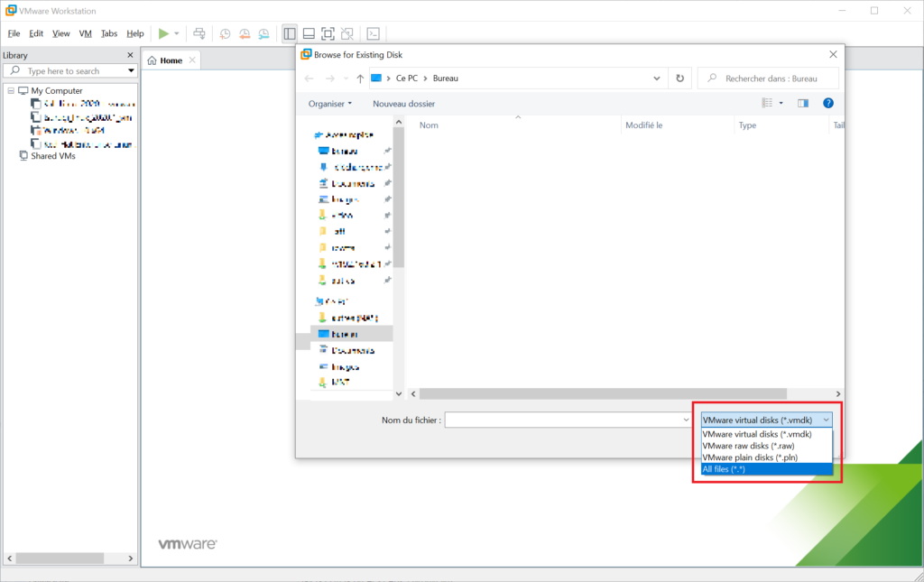This screenshot has height=582, width=924.
Task: Select Shared VMs in the Library tree
Action: (53, 156)
